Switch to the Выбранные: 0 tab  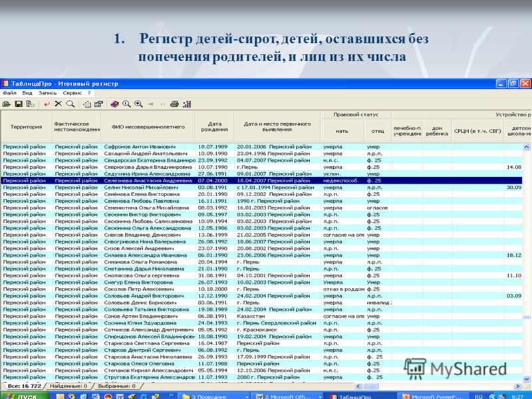click(117, 386)
